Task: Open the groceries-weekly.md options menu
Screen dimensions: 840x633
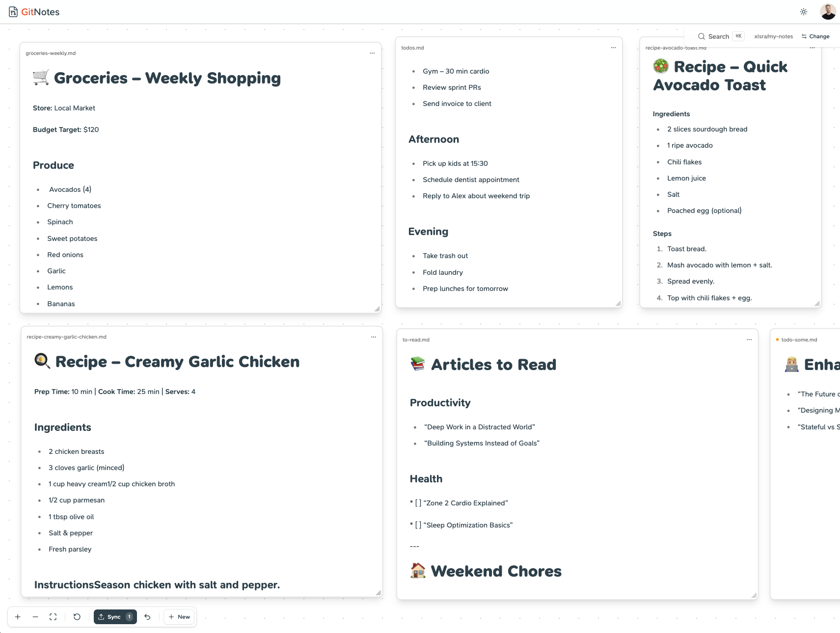Action: point(372,53)
